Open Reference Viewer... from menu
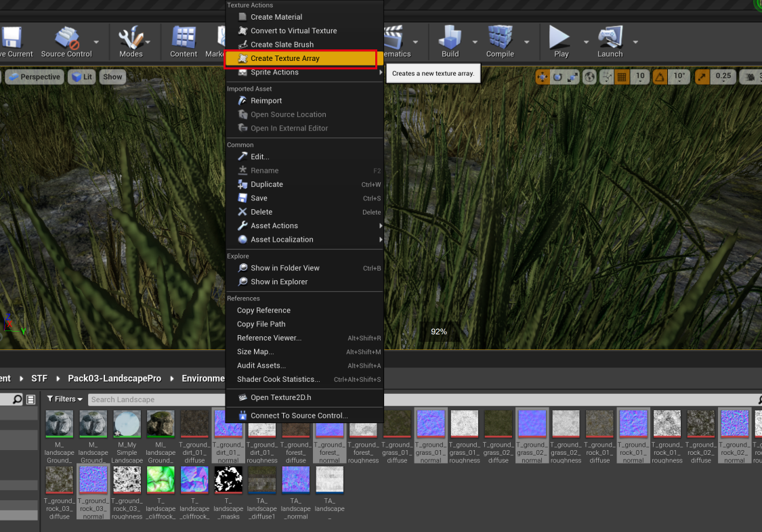The width and height of the screenshot is (762, 532). 305,338
